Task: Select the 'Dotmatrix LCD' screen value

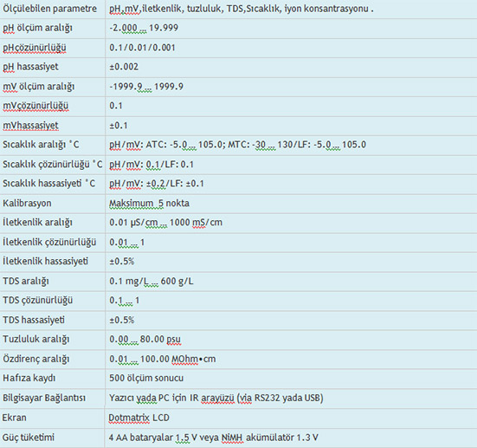Action: click(139, 418)
